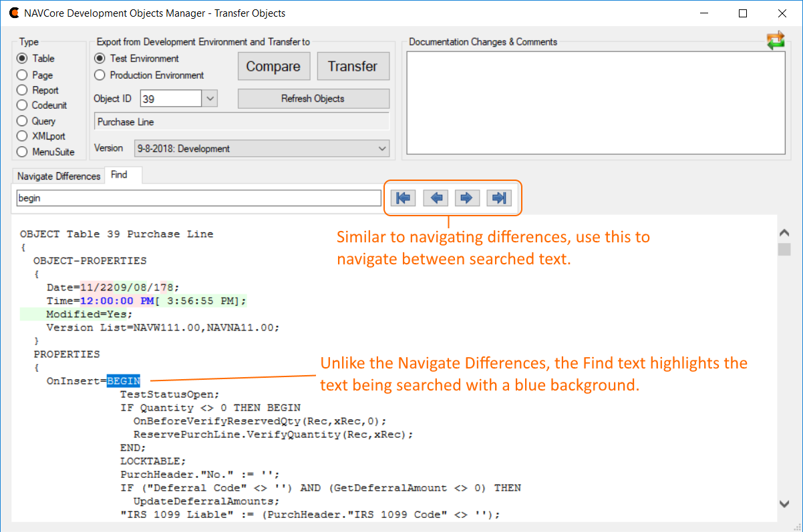Click inside the search text field containing 'begin'
The width and height of the screenshot is (803, 532).
pyautogui.click(x=197, y=198)
